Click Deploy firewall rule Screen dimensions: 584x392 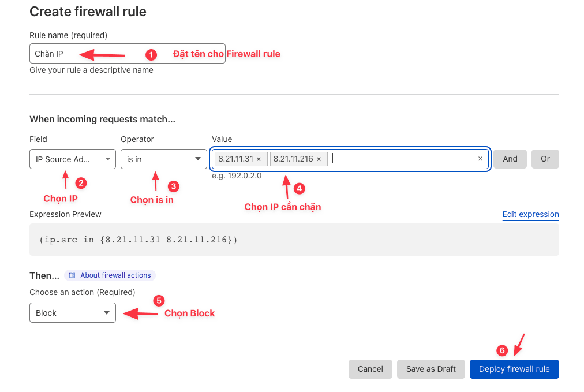pyautogui.click(x=514, y=369)
